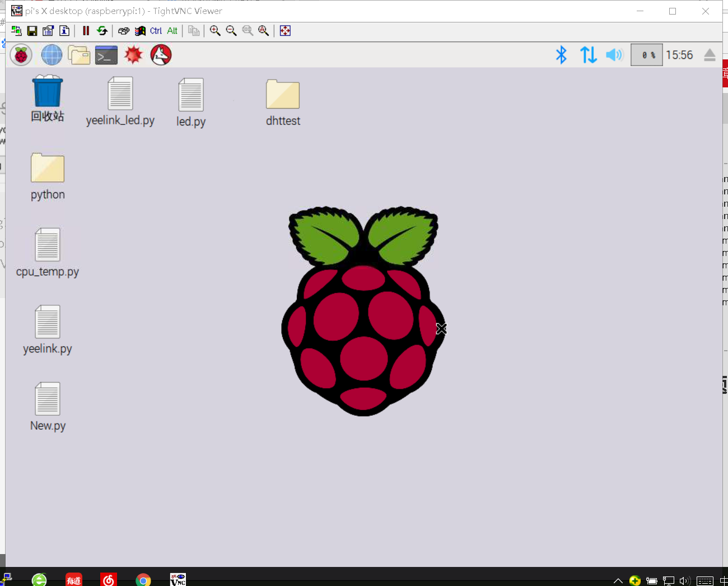Select the cpu_temp.py desktop file
Image resolution: width=728 pixels, height=586 pixels.
(x=48, y=253)
